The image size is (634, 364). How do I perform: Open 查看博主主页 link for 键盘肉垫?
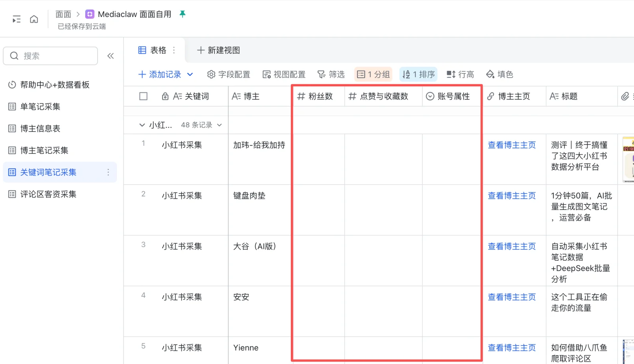point(512,196)
